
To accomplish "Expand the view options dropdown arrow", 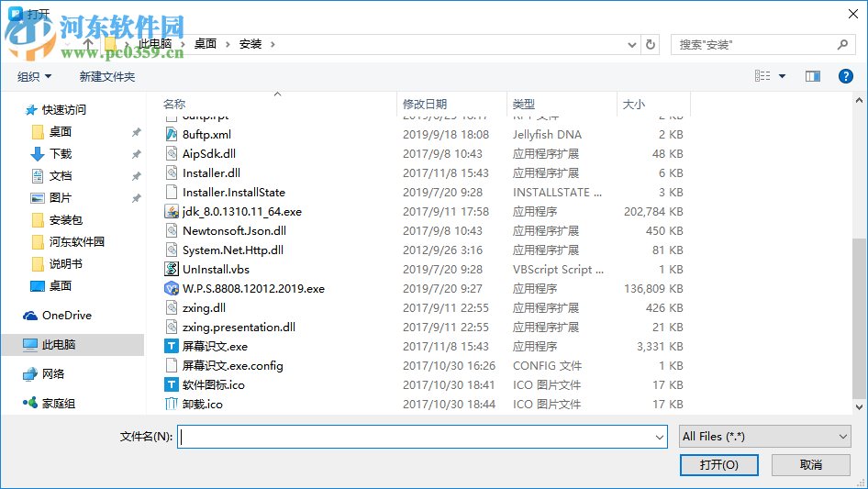I will click(x=782, y=76).
